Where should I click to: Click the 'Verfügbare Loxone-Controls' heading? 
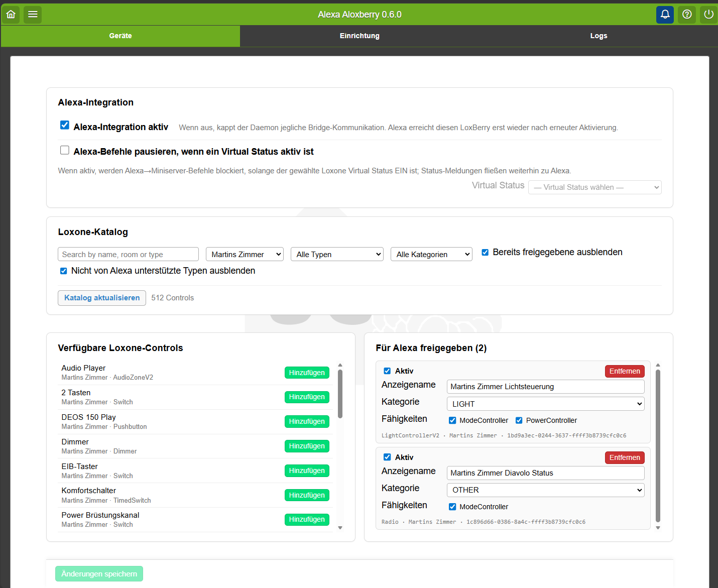tap(121, 348)
